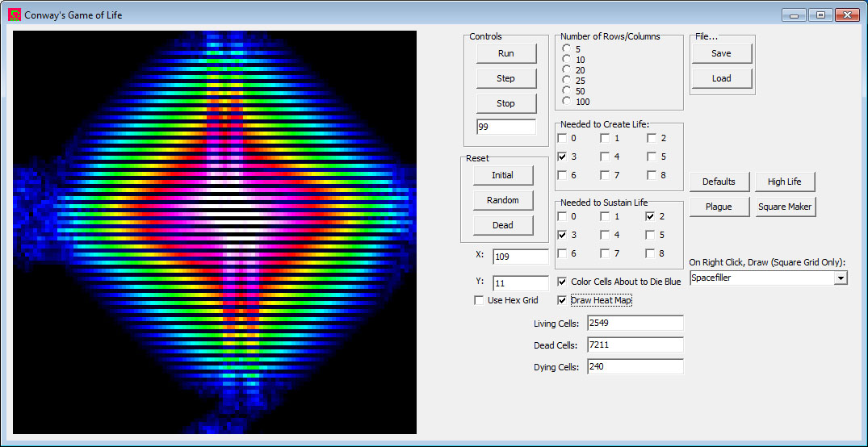
Task: Check 8 under Needed to Create Life
Action: click(652, 175)
